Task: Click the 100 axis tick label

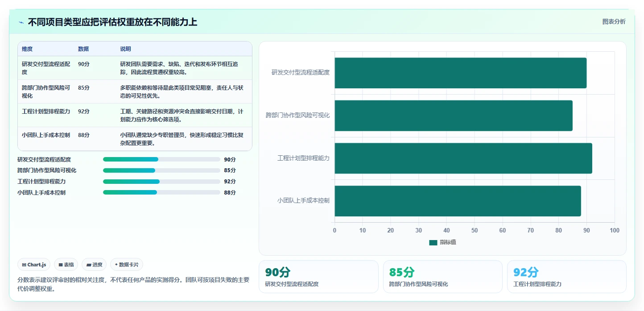Action: tap(615, 231)
